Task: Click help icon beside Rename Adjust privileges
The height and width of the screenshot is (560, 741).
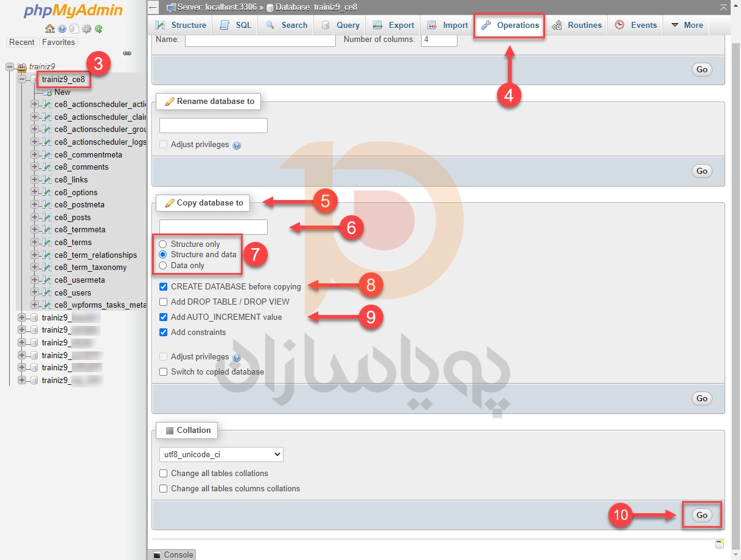Action: tap(237, 145)
